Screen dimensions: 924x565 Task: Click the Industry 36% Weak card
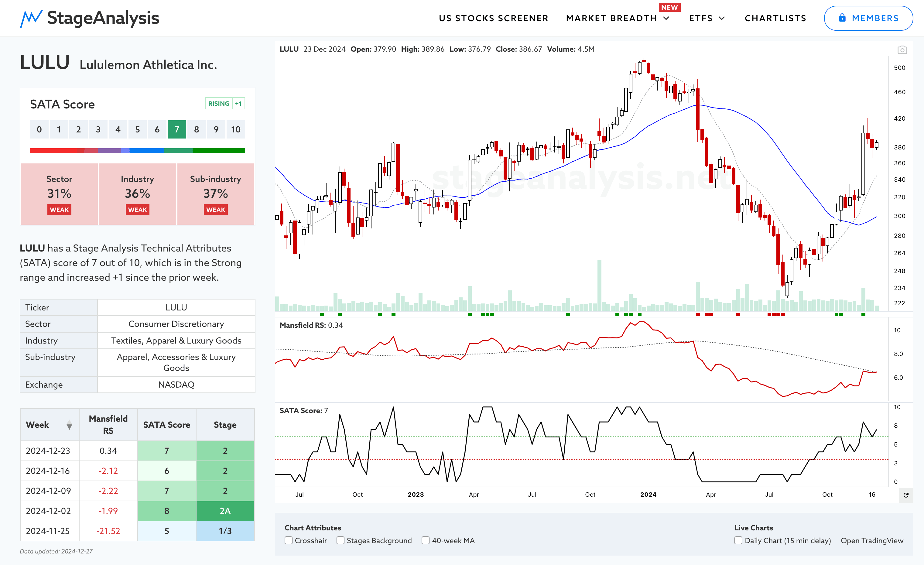[x=137, y=194]
